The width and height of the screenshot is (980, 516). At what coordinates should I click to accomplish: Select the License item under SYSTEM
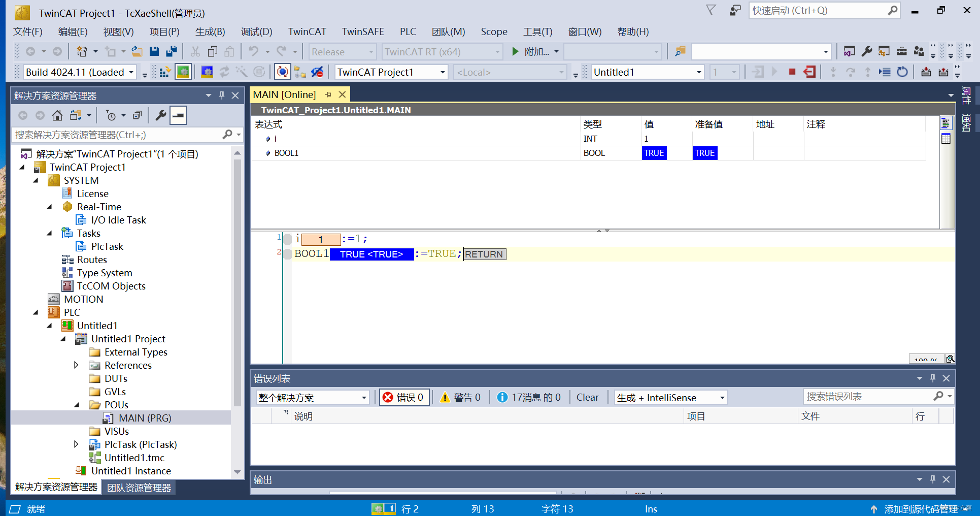92,193
